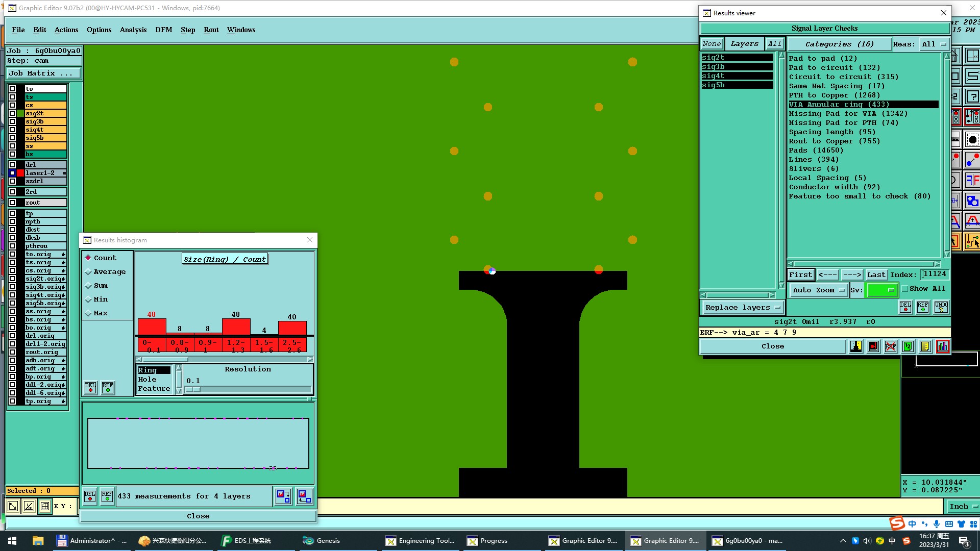This screenshot has height=551, width=980.
Task: Click the crossed-out REF icon
Action: (890, 346)
